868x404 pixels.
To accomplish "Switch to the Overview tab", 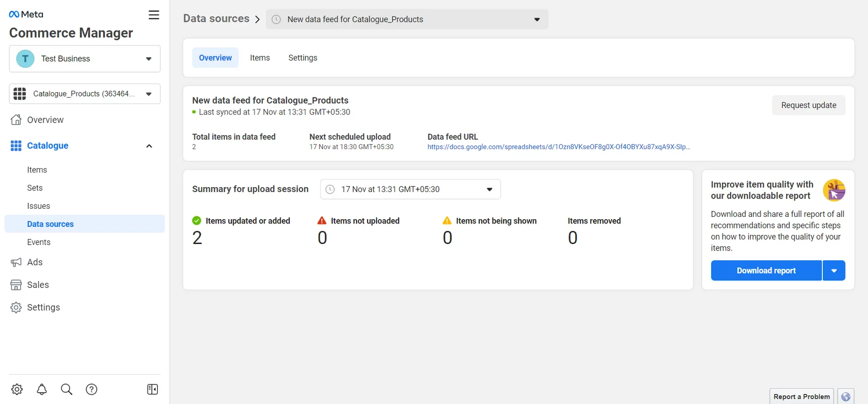I will click(x=215, y=58).
